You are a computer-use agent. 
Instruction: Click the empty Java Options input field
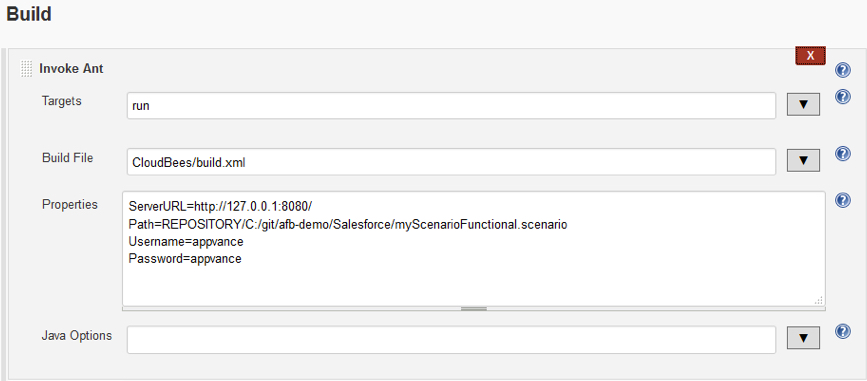pyautogui.click(x=451, y=340)
